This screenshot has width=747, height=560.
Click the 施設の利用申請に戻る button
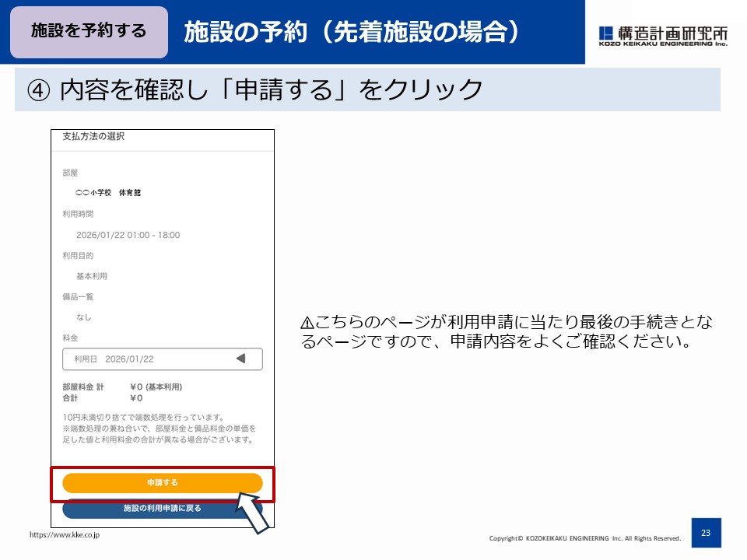click(161, 509)
